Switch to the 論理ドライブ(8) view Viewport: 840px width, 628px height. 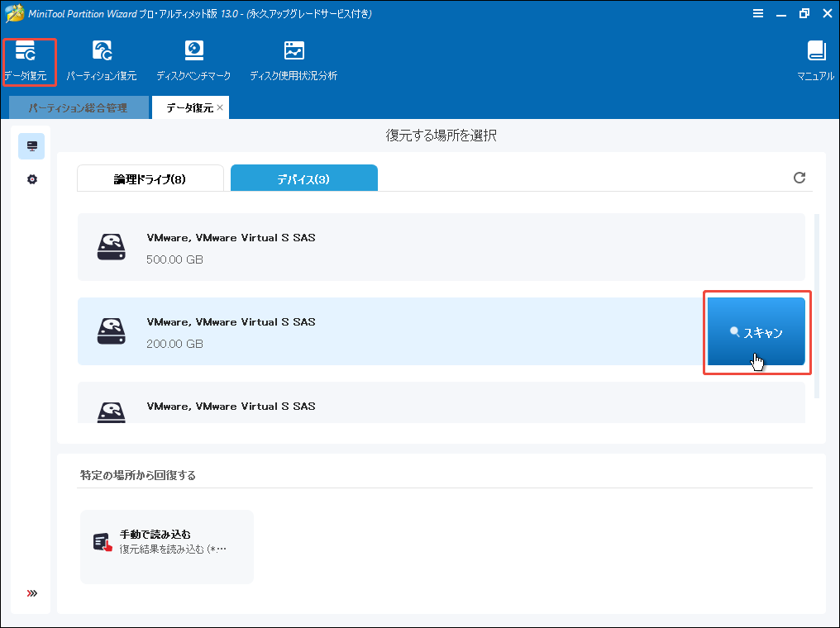coord(150,178)
